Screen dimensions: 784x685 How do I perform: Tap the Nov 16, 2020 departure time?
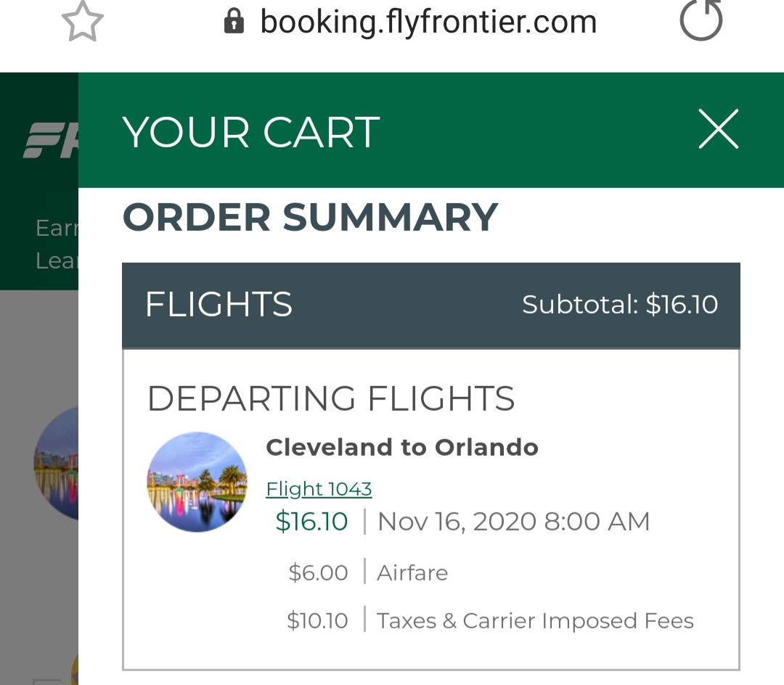click(513, 522)
